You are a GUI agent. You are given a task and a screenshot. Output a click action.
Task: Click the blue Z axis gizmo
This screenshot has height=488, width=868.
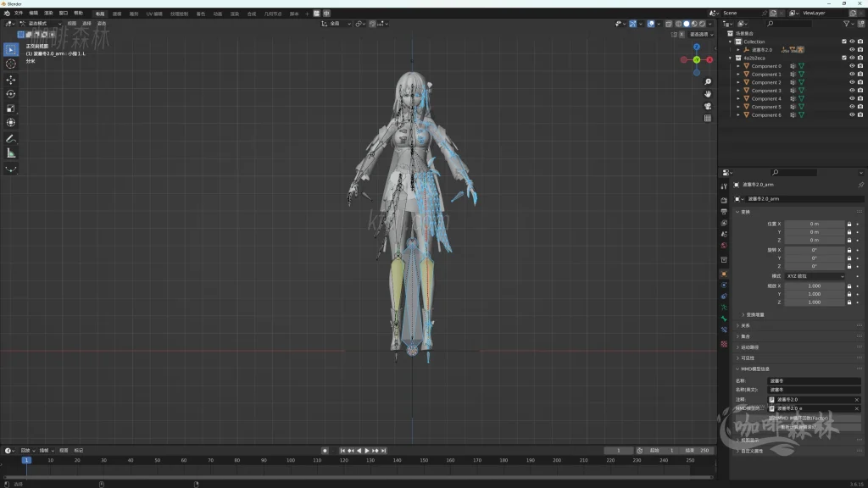tap(697, 47)
